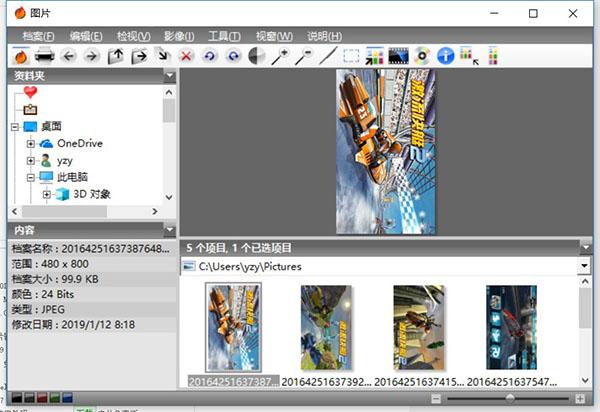
Task: Click the folder up-arrow icon
Action: tap(116, 56)
